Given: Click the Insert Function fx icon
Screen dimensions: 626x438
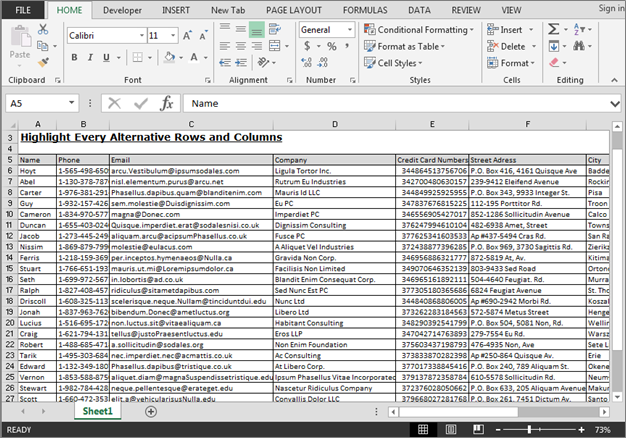Looking at the screenshot, I should click(166, 103).
